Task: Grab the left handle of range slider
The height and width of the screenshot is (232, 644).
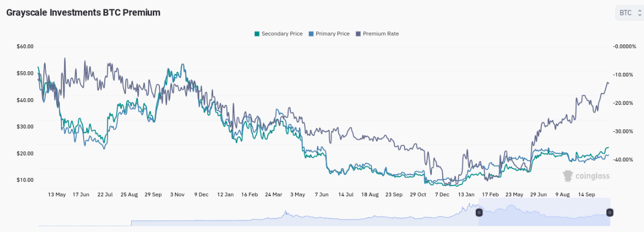Action: (479, 212)
